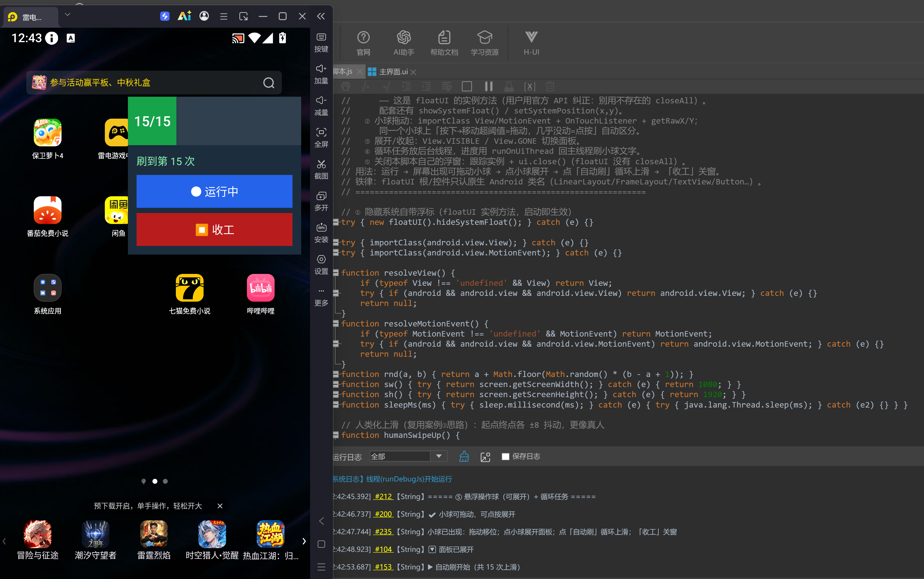The image size is (924, 579).
Task: Install APK via 安装 icon
Action: (321, 233)
